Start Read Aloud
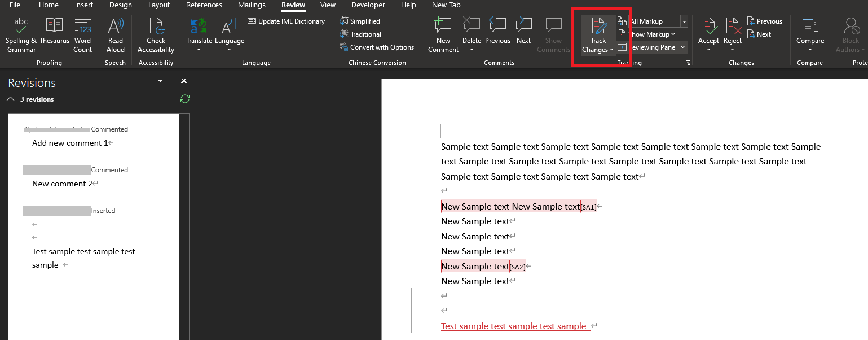 tap(116, 35)
